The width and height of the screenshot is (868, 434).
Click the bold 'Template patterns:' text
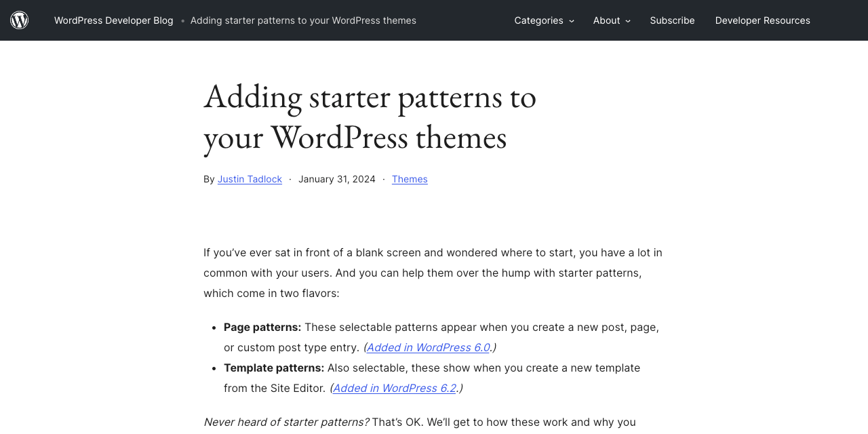tap(274, 368)
